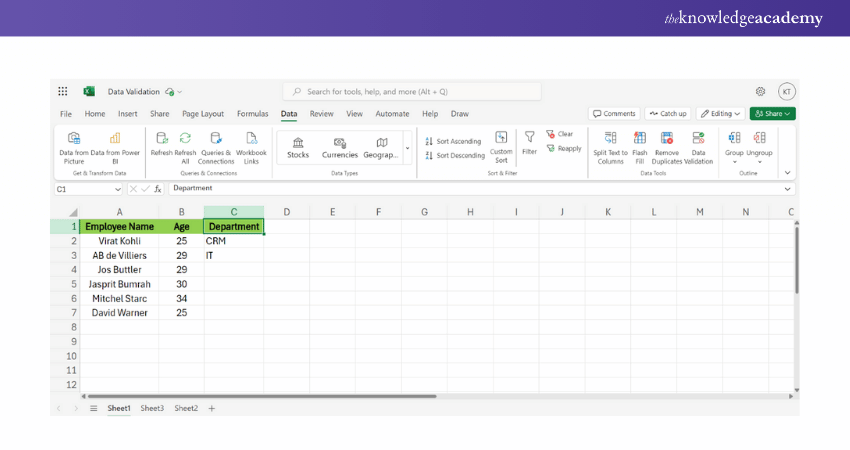The width and height of the screenshot is (850, 450).
Task: Click the Refresh All icon
Action: [185, 140]
